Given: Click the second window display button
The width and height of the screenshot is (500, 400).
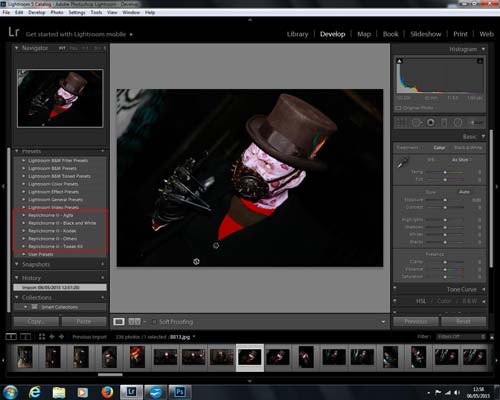Looking at the screenshot, I should tap(26, 337).
